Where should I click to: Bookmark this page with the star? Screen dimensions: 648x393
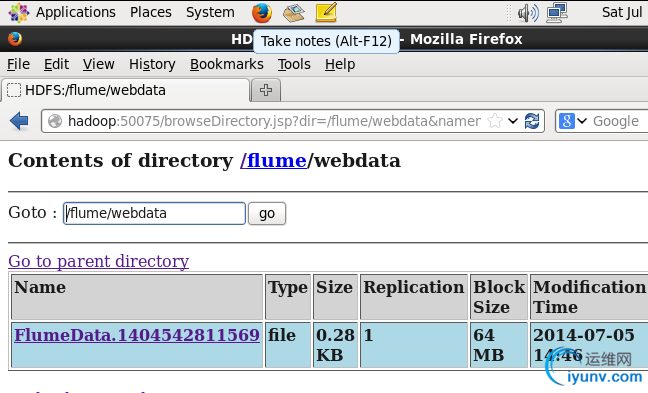[x=494, y=121]
